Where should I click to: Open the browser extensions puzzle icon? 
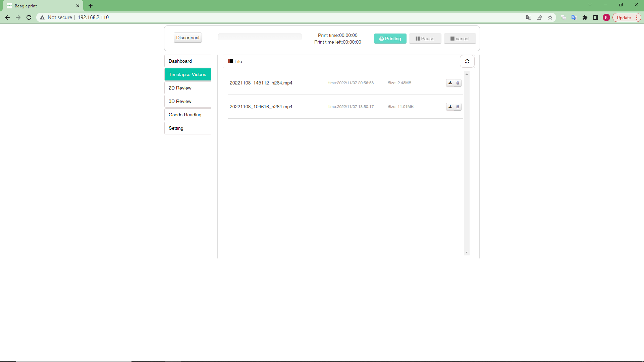click(585, 17)
